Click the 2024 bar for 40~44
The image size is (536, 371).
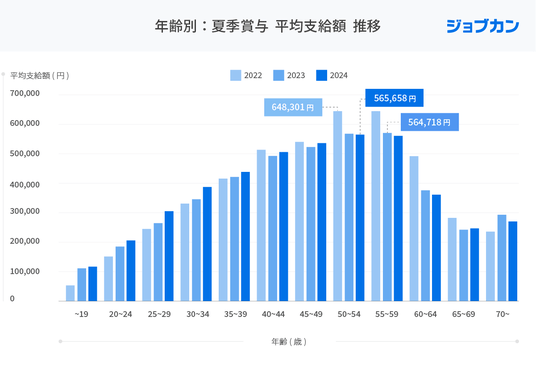pyautogui.click(x=284, y=227)
